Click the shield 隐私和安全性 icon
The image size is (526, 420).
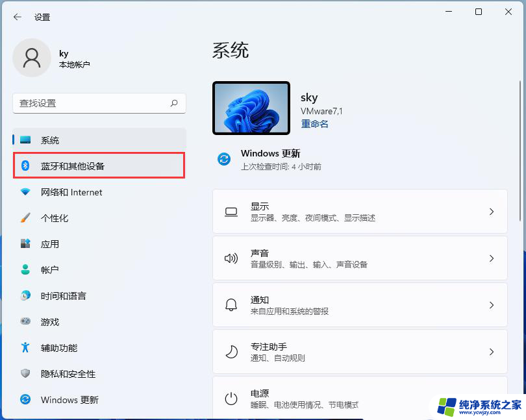(25, 373)
